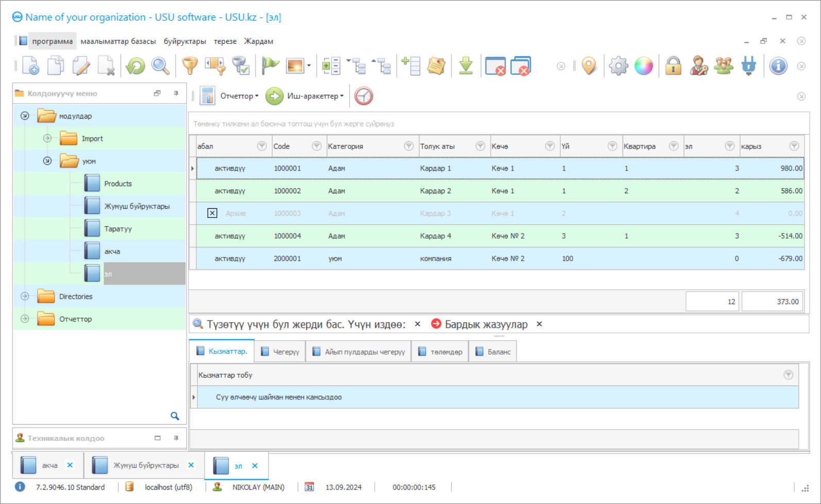Open the буйруктары menu
The height and width of the screenshot is (504, 821).
(185, 41)
